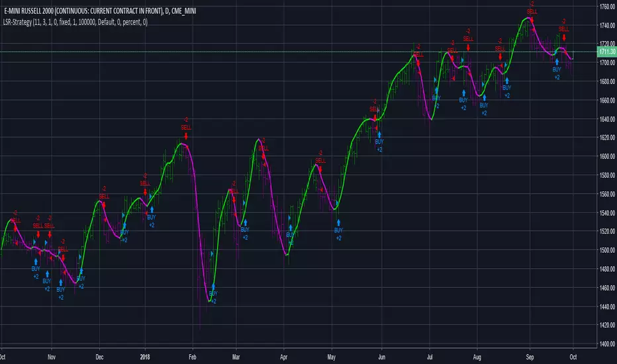Select the Sep label on the time axis

pyautogui.click(x=530, y=357)
